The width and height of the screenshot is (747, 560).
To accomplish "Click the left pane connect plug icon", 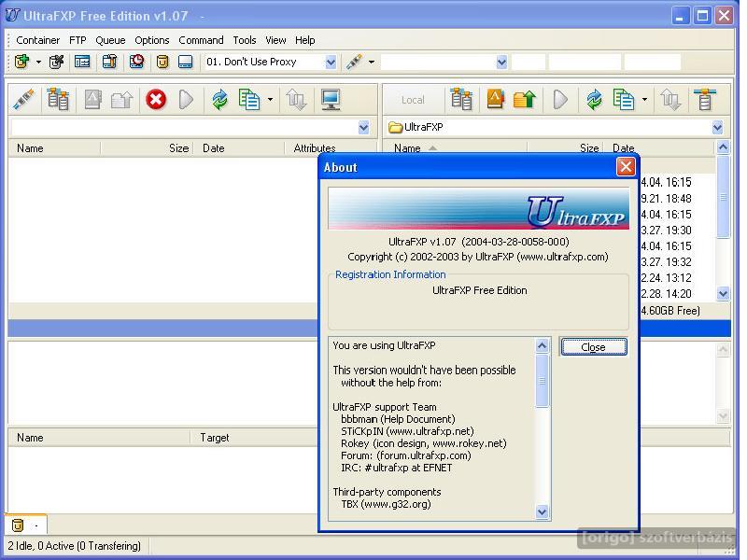I will point(24,100).
